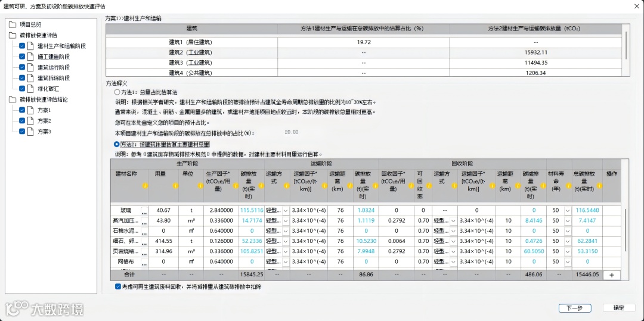Click info icon beside 总碳排放量 column header
The width and height of the screenshot is (644, 321).
pos(599,186)
